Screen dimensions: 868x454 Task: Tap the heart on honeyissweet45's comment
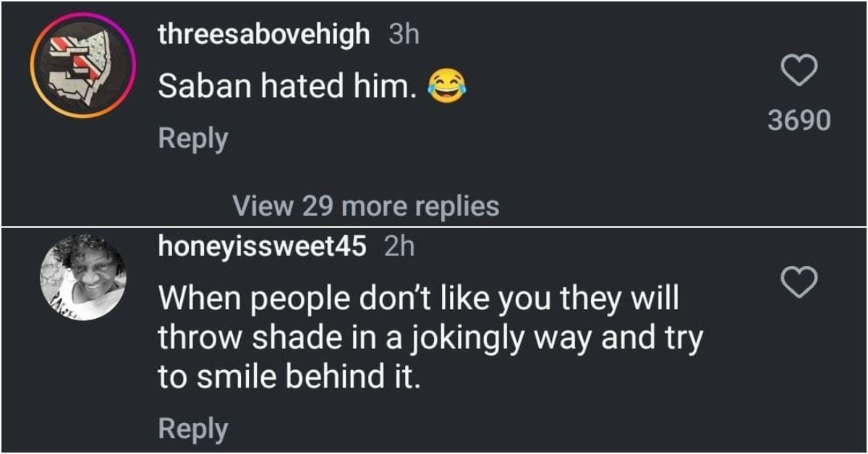point(800,282)
